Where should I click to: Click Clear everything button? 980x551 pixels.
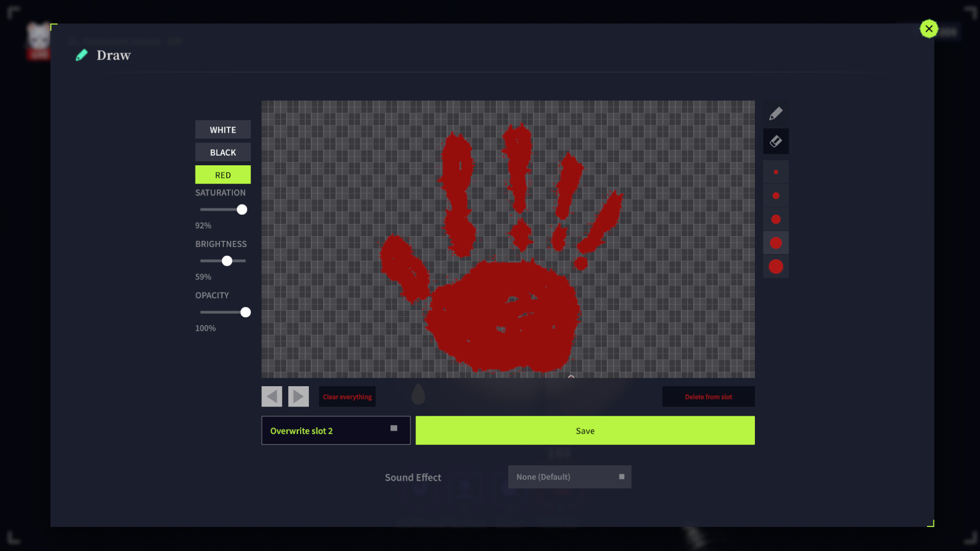coord(347,396)
